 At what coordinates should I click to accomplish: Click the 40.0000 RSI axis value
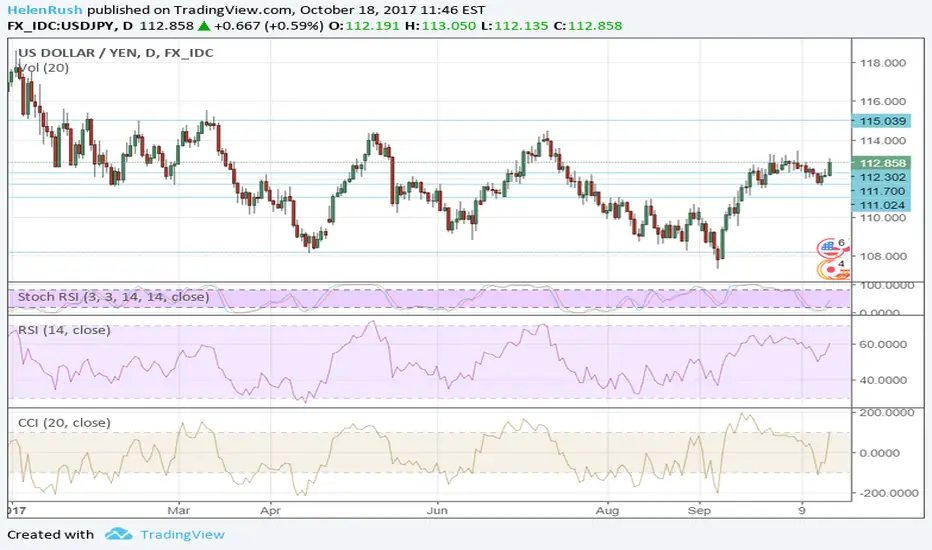coord(883,380)
